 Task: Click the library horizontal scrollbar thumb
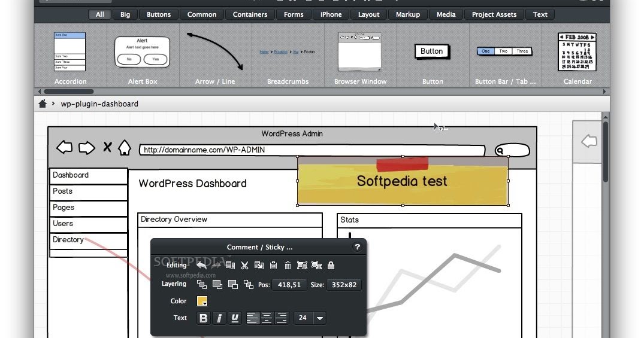coord(68,92)
